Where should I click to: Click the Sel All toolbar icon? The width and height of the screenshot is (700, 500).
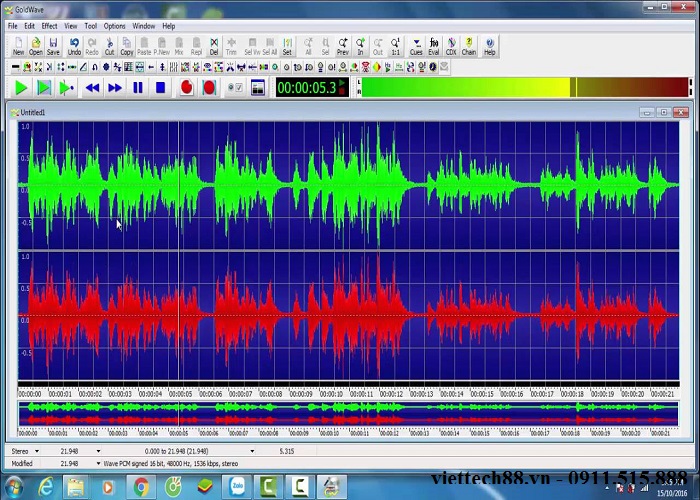point(270,46)
